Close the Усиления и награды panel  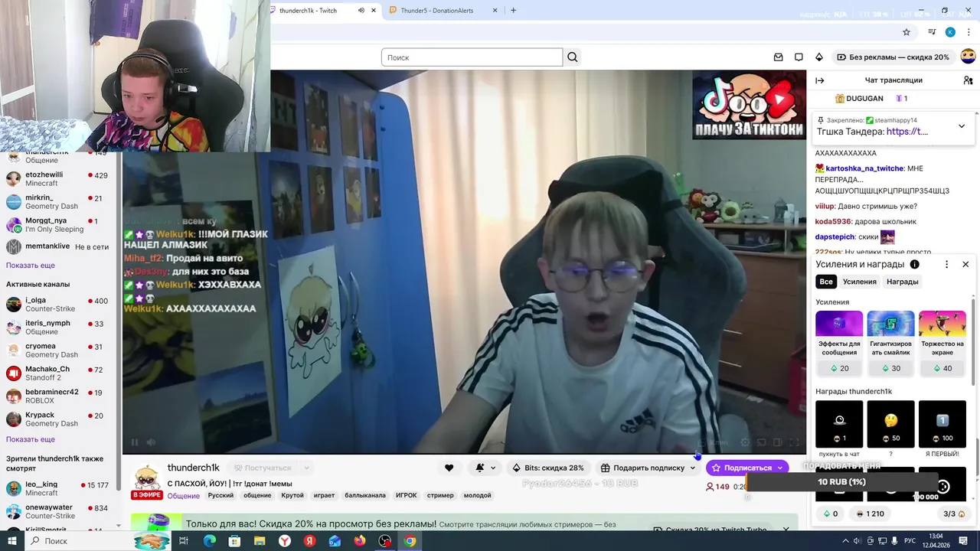pos(965,264)
